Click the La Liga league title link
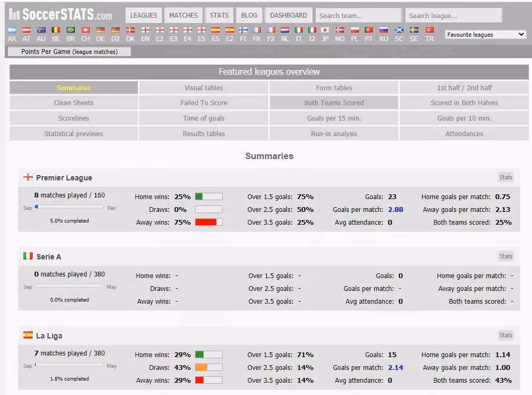 point(49,336)
